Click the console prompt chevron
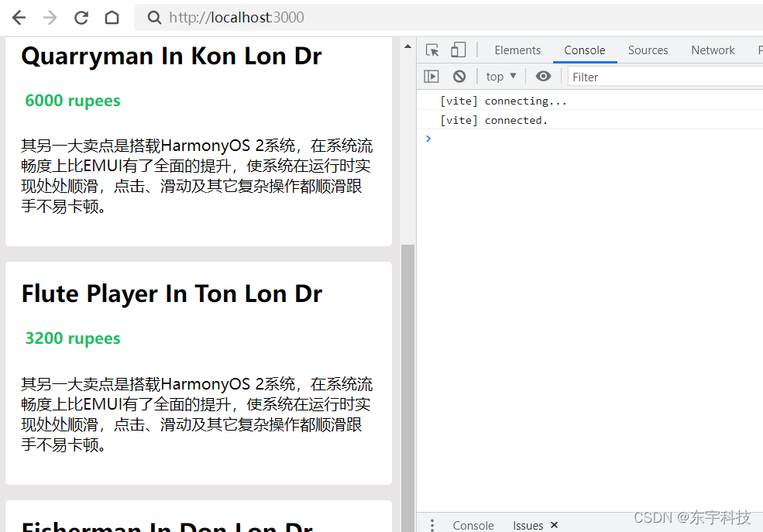Screen dimensions: 763x532 tap(428, 139)
